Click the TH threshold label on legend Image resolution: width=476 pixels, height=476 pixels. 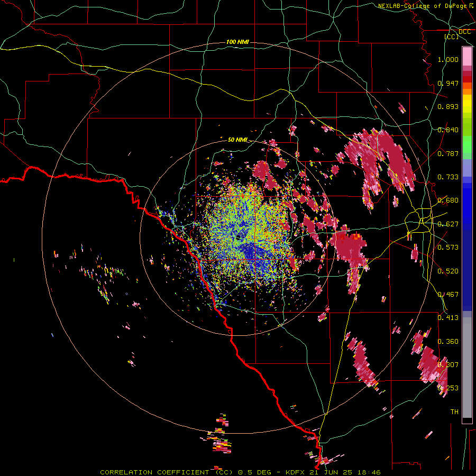coord(454,411)
